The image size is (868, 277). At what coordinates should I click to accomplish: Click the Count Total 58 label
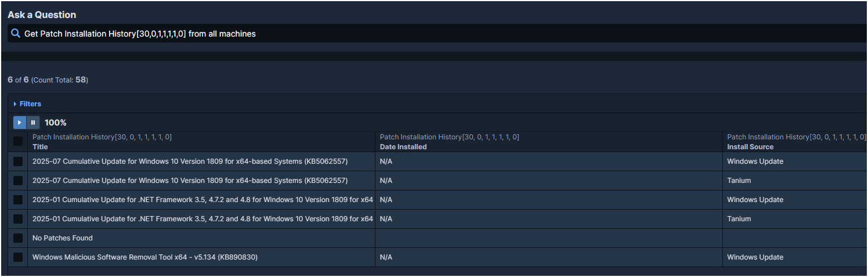(60, 80)
